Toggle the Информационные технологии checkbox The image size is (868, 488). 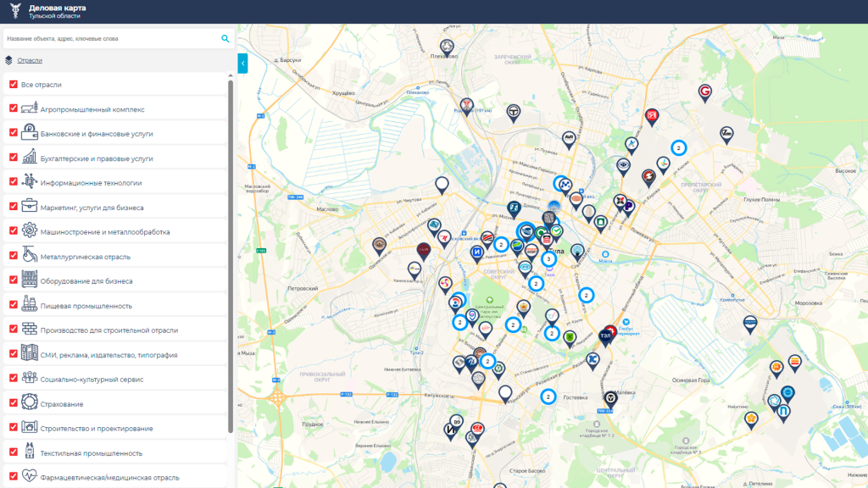click(14, 182)
